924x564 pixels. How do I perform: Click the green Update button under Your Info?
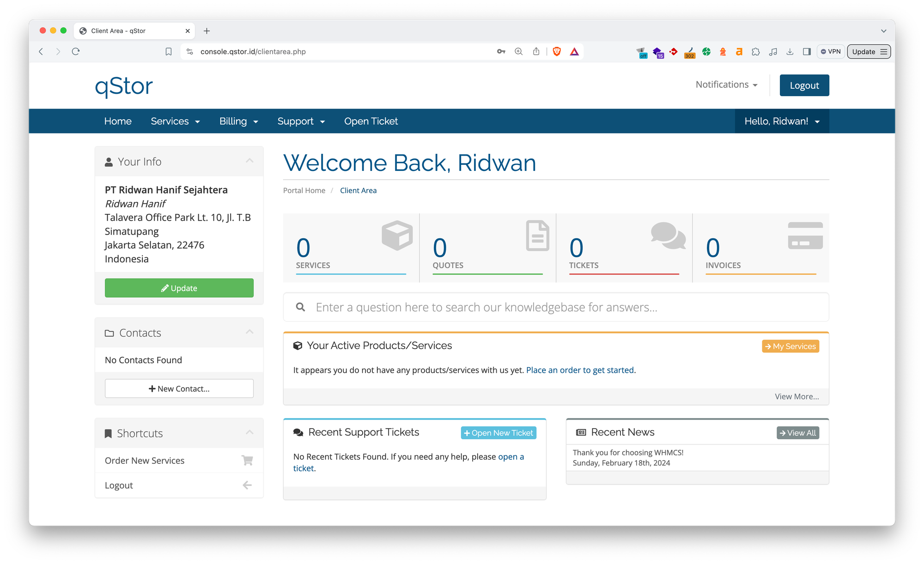coord(179,288)
